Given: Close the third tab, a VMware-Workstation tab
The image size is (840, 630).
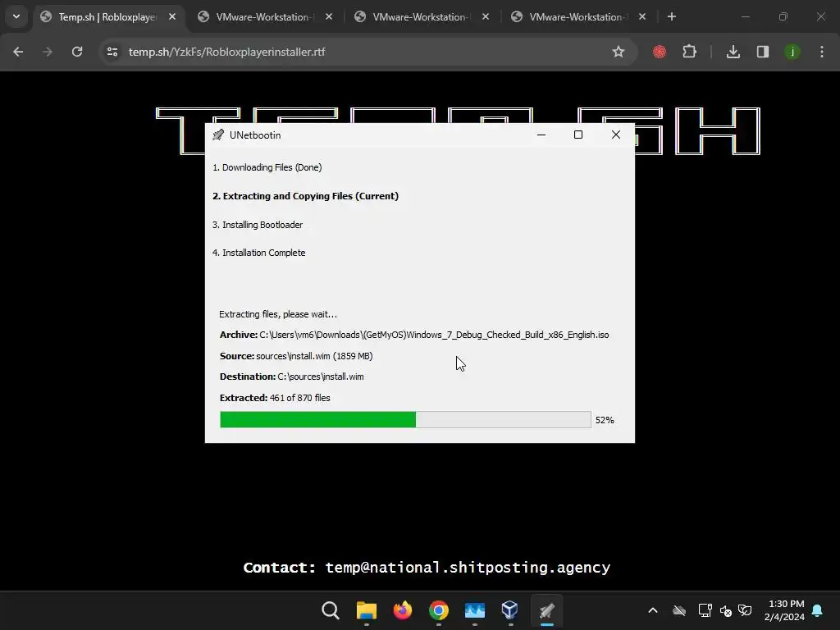Looking at the screenshot, I should point(486,16).
